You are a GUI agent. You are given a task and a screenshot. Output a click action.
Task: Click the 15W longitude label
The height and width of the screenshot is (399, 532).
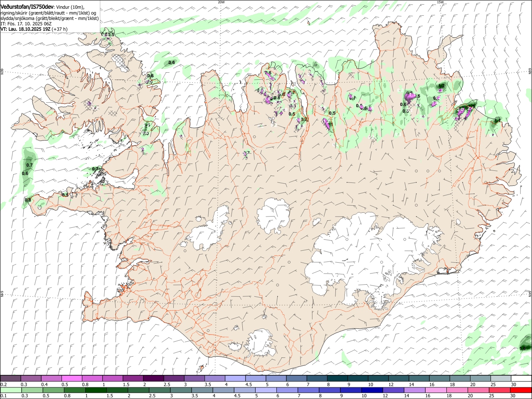(440, 2)
